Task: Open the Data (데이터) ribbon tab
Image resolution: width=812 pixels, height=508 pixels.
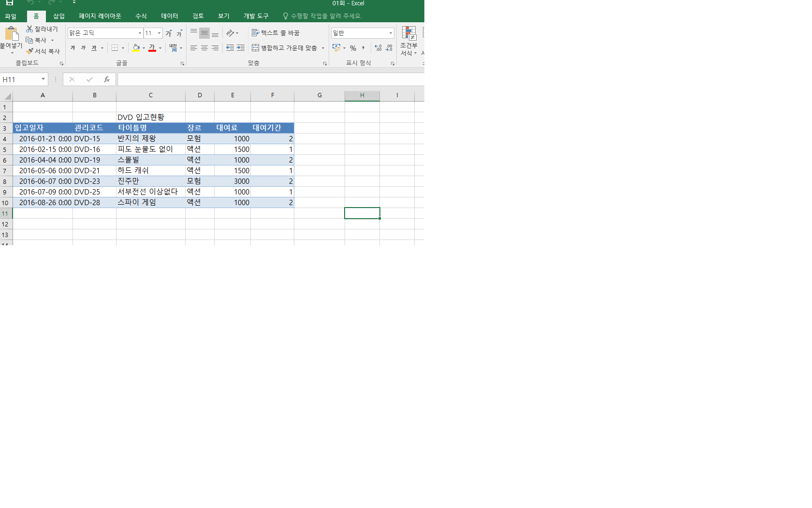Action: (x=169, y=16)
